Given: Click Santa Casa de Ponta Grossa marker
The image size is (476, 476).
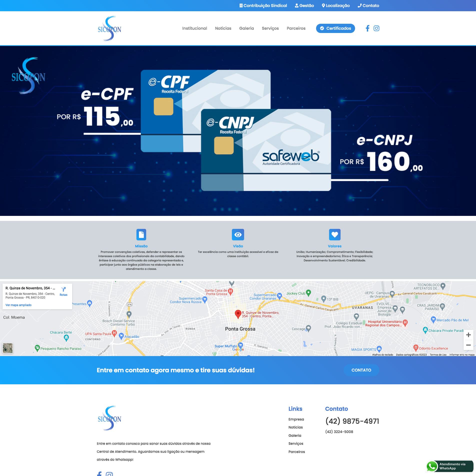Looking at the screenshot, I should [x=230, y=291].
